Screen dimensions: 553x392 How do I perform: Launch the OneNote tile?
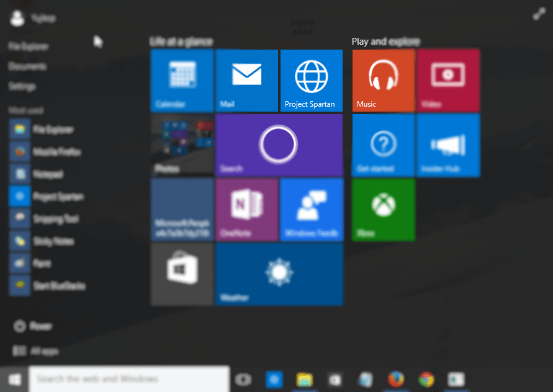tap(247, 210)
